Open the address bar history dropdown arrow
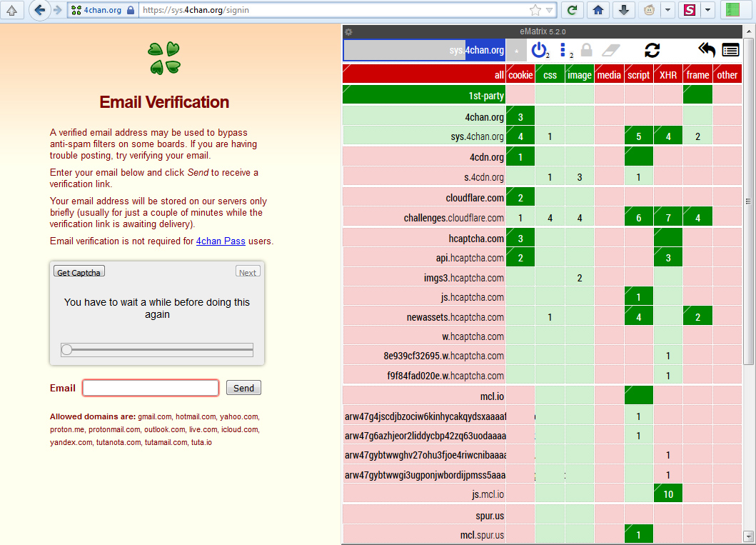Viewport: 756px width, 545px height. click(549, 10)
